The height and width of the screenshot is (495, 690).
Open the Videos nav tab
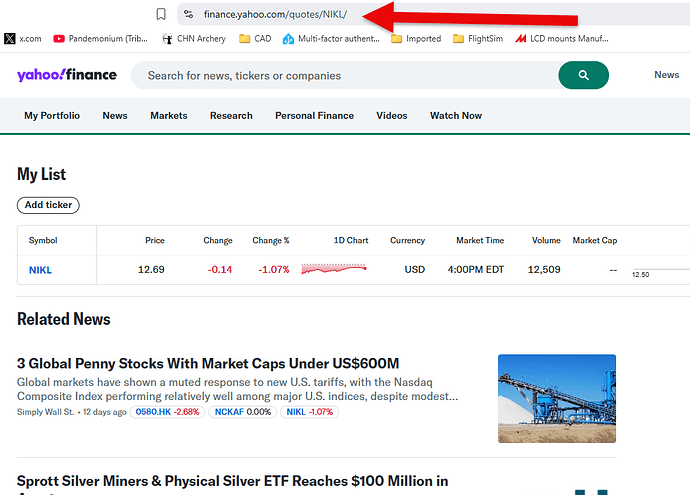[392, 116]
